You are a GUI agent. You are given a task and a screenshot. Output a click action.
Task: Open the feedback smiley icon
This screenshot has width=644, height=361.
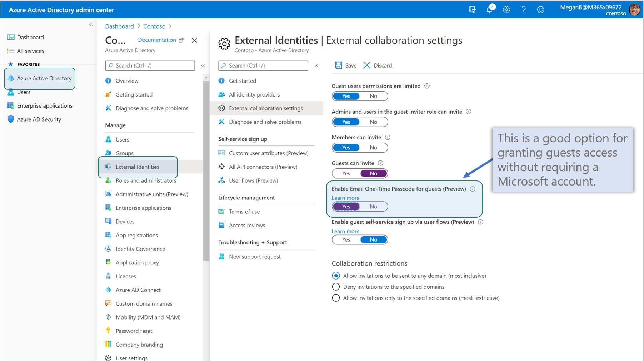pyautogui.click(x=541, y=10)
